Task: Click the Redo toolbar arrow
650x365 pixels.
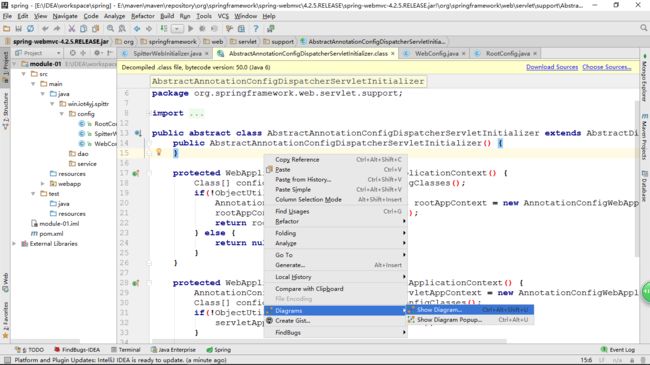Action: coord(57,29)
